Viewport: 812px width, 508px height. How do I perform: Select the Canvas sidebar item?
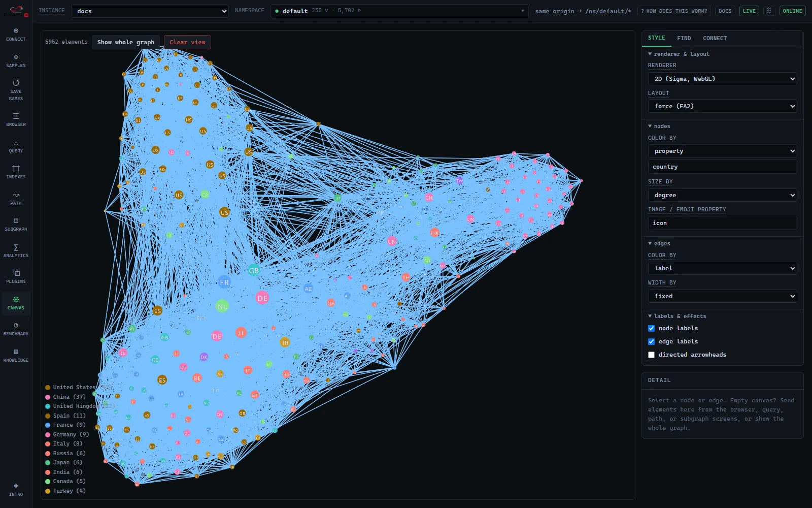tap(16, 303)
